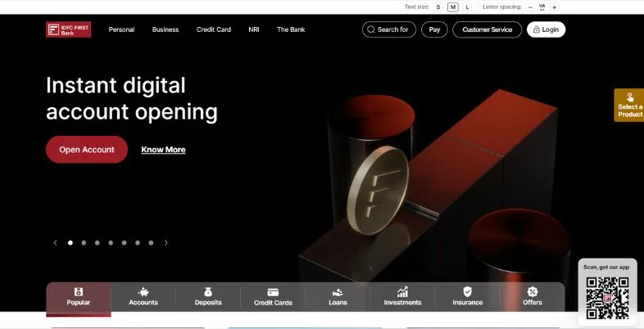
Task: Select medium M text size
Action: point(453,7)
